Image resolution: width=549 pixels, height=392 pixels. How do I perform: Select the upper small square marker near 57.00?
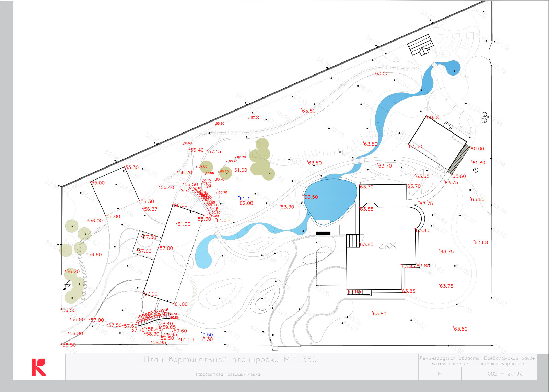(x=143, y=236)
